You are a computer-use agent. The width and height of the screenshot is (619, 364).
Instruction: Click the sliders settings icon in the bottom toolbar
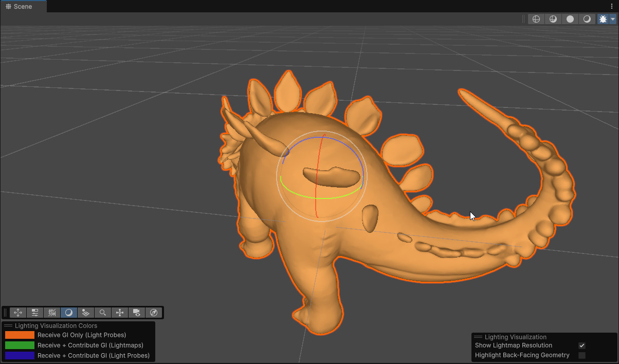click(35, 313)
